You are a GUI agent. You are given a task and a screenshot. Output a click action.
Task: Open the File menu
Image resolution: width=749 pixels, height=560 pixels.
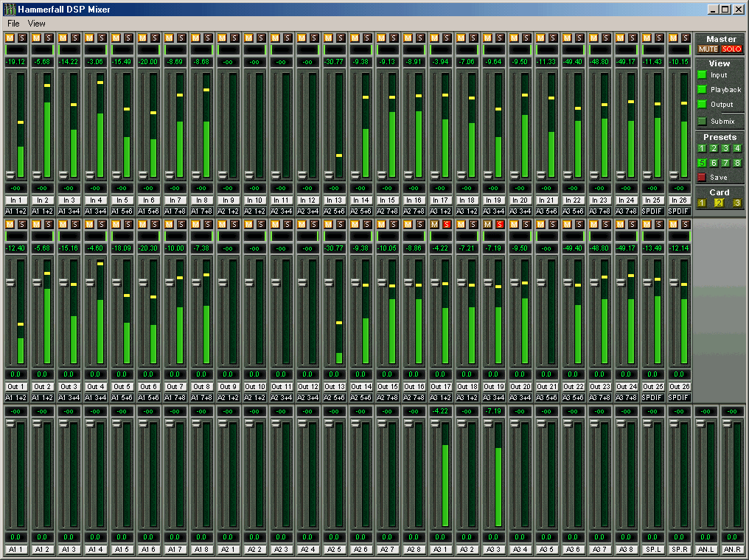click(x=13, y=24)
